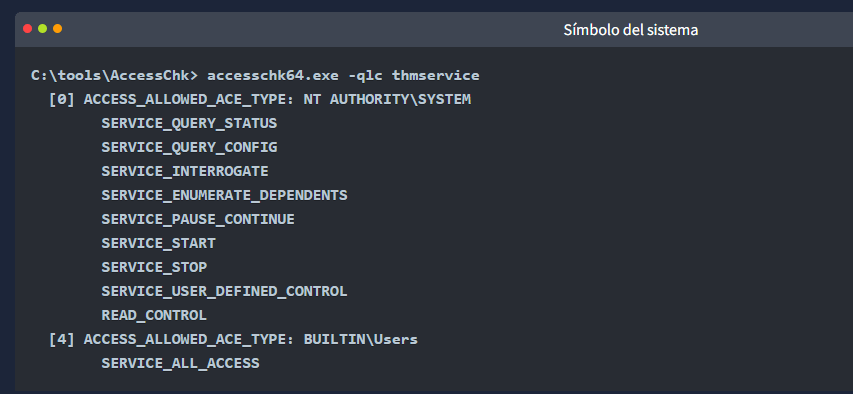853x394 pixels.
Task: Click the SERVICE_START permission line
Action: tap(158, 243)
